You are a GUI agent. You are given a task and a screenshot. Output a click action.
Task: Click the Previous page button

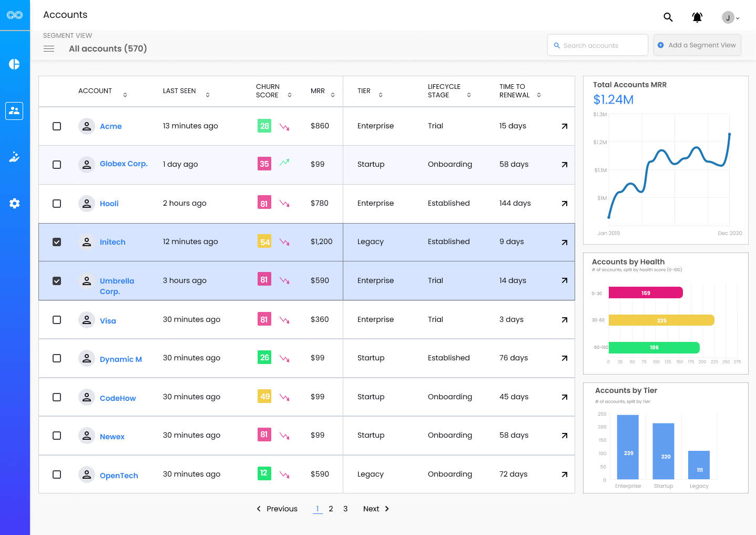(277, 509)
